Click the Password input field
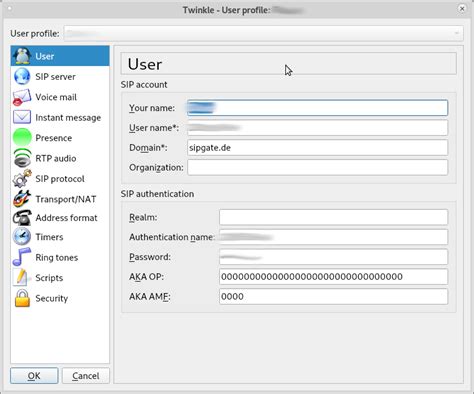The height and width of the screenshot is (394, 474). [333, 257]
